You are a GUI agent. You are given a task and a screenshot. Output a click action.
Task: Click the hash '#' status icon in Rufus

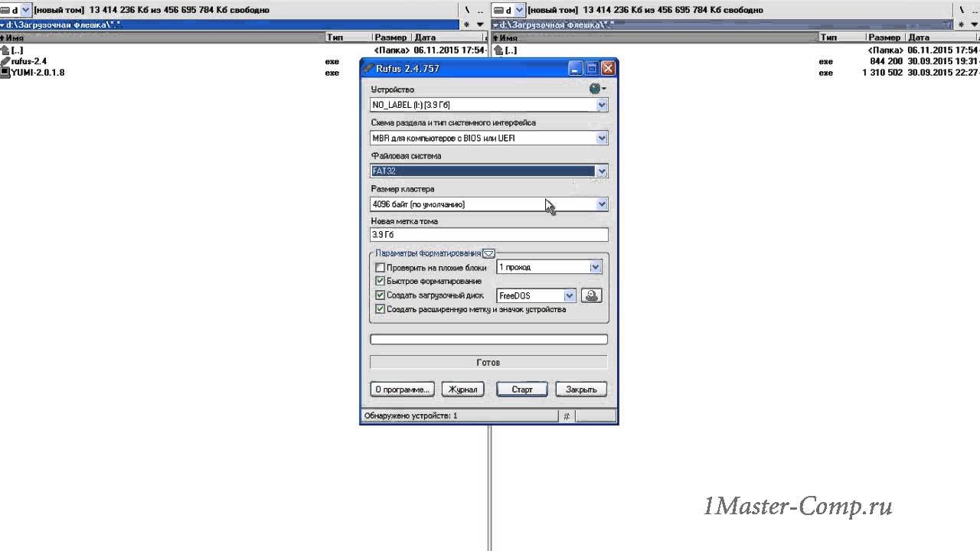[567, 416]
